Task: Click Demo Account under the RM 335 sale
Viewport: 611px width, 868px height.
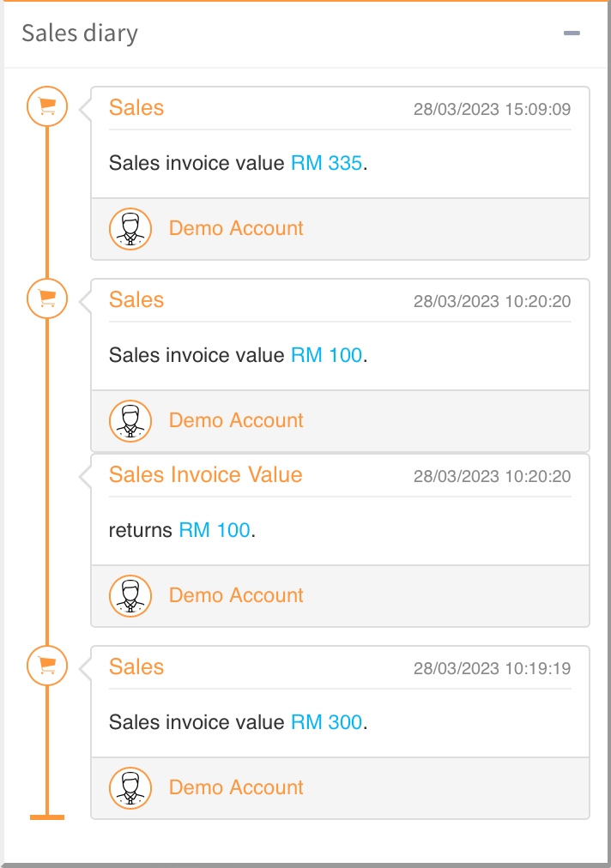Action: tap(236, 228)
